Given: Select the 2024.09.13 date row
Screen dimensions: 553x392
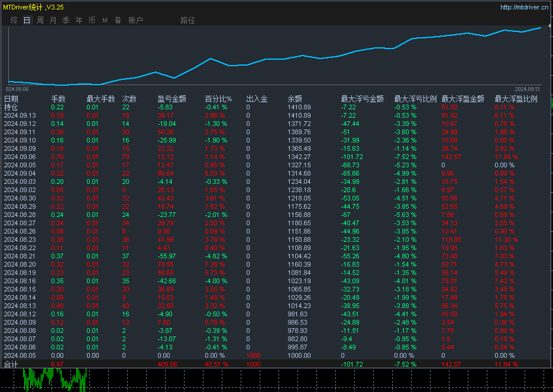Looking at the screenshot, I should click(x=20, y=115).
